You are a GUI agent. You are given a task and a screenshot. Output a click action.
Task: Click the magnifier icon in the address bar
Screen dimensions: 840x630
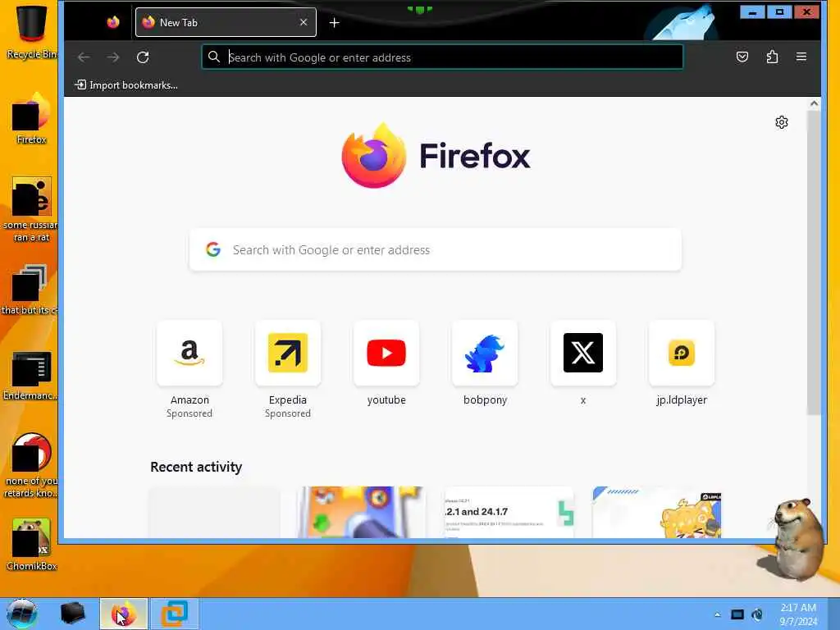(x=214, y=57)
